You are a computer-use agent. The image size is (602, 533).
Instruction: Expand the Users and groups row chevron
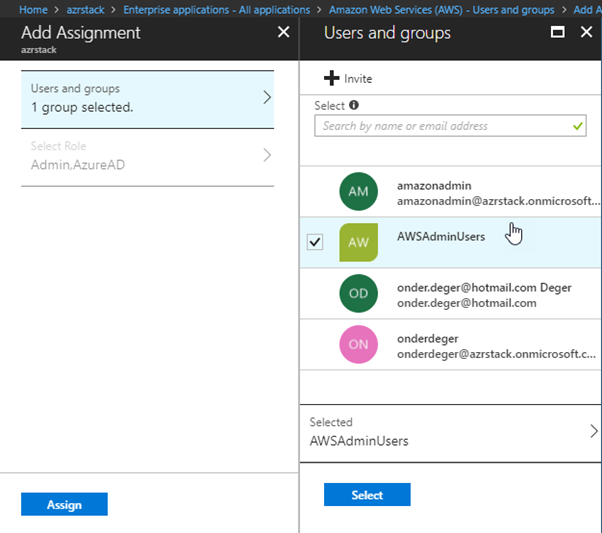267,97
